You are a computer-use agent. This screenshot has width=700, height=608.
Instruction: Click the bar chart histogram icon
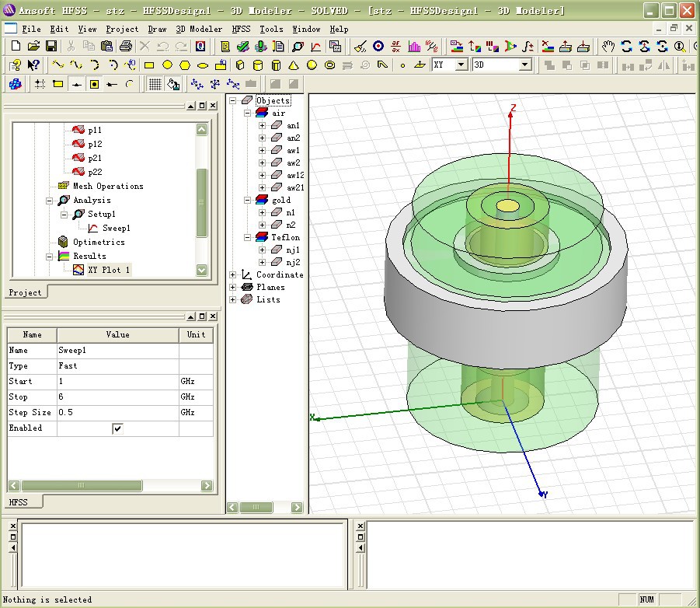coord(414,46)
